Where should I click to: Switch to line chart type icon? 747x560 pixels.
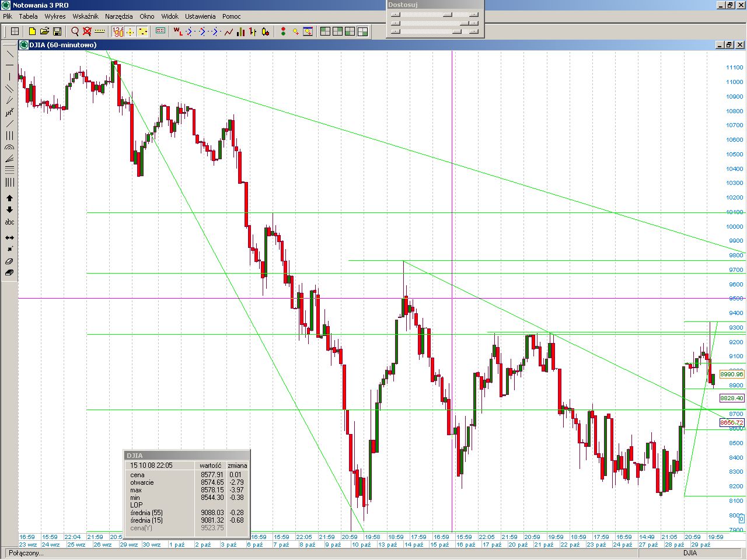(229, 32)
